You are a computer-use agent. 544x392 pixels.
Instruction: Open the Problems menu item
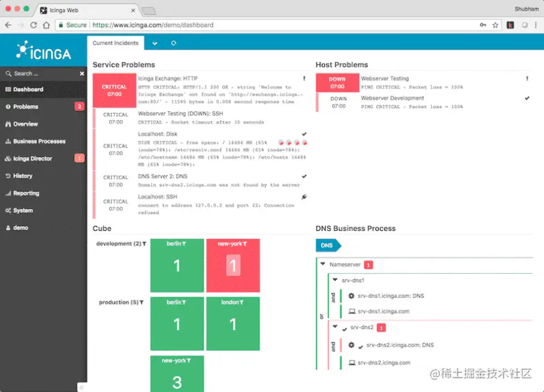click(44, 107)
